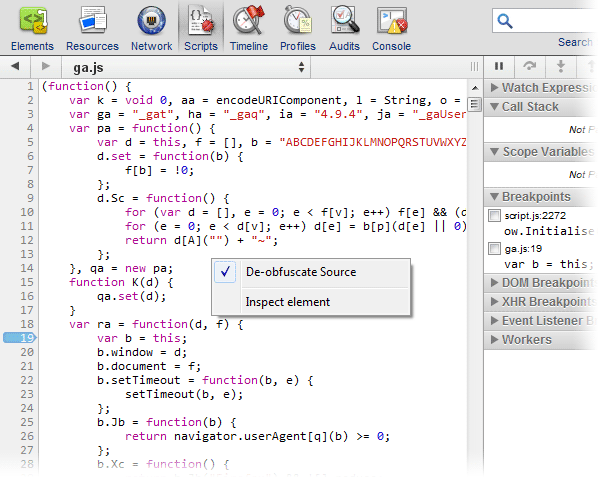Toggle the ga.js:19 breakpoint checkbox
This screenshot has width=600, height=480.
(494, 248)
